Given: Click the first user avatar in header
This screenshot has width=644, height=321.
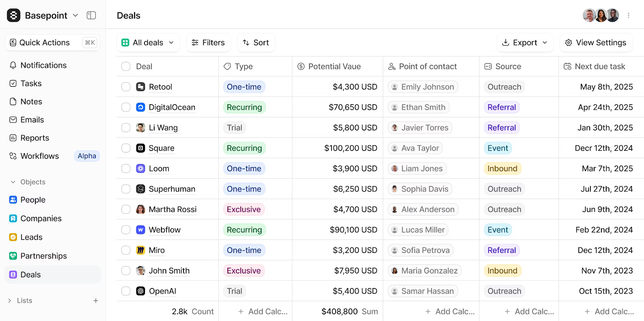Looking at the screenshot, I should [x=589, y=15].
